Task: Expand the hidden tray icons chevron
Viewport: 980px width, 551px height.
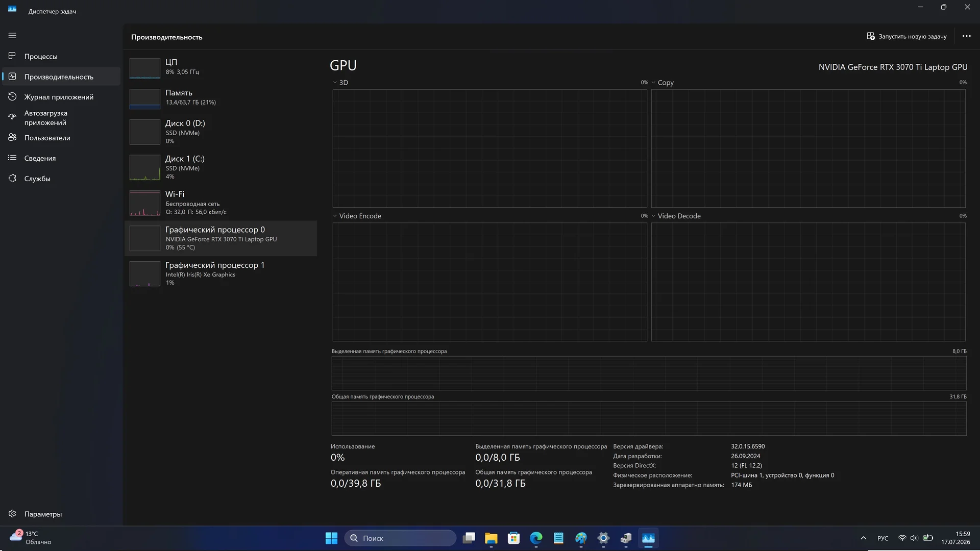Action: point(863,538)
